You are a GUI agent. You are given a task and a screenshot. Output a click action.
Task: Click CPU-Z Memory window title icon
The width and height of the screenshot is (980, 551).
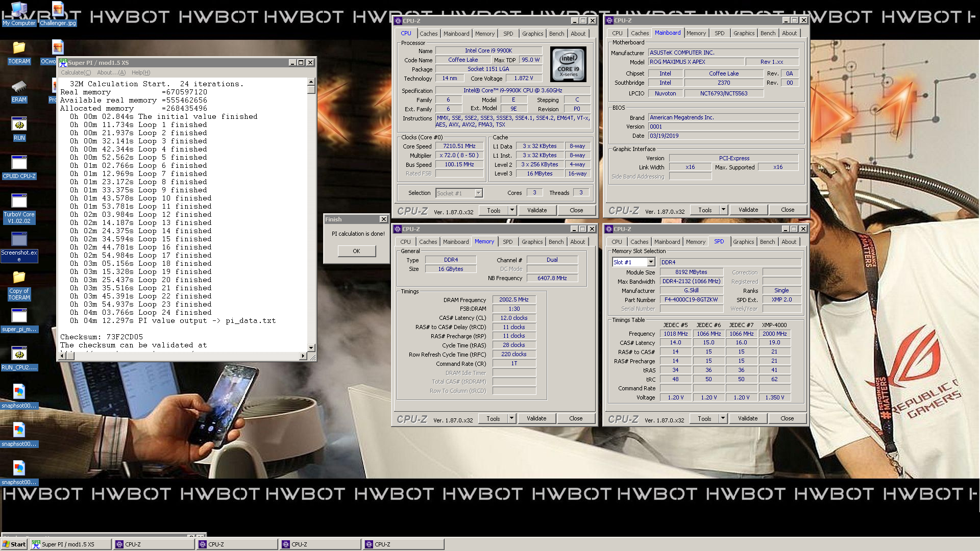pyautogui.click(x=398, y=229)
